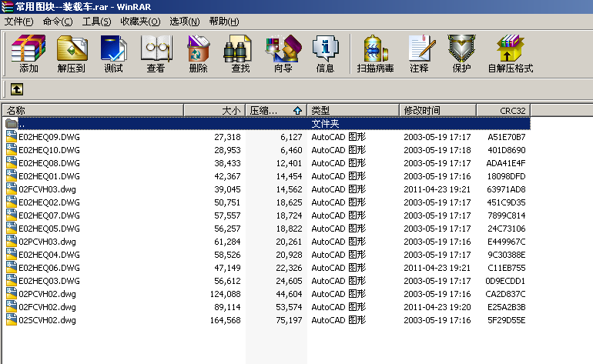Click the size value 42,367
Viewport: 593px width, 364px height.
click(227, 176)
